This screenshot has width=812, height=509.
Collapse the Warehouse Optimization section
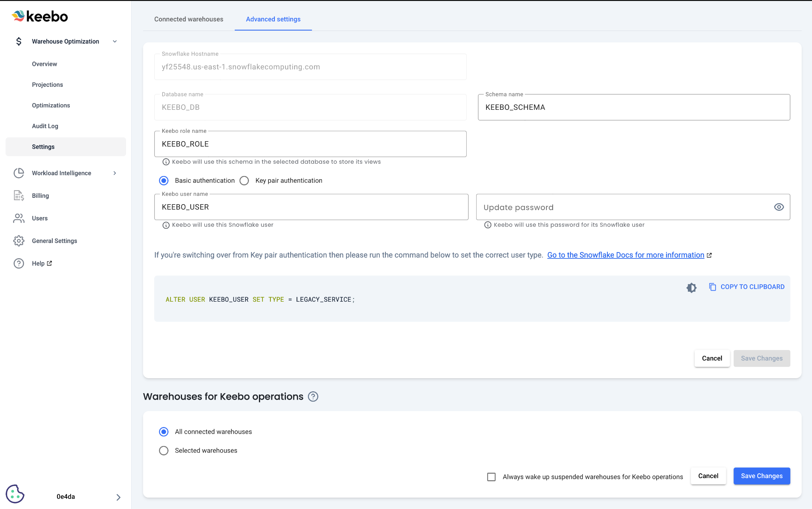[x=115, y=41]
